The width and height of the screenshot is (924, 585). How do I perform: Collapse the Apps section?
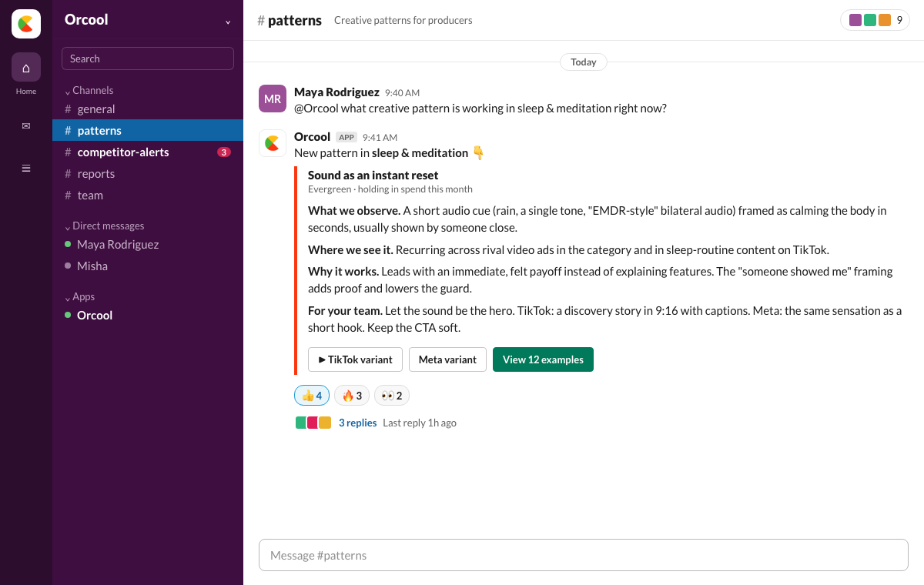(x=79, y=296)
